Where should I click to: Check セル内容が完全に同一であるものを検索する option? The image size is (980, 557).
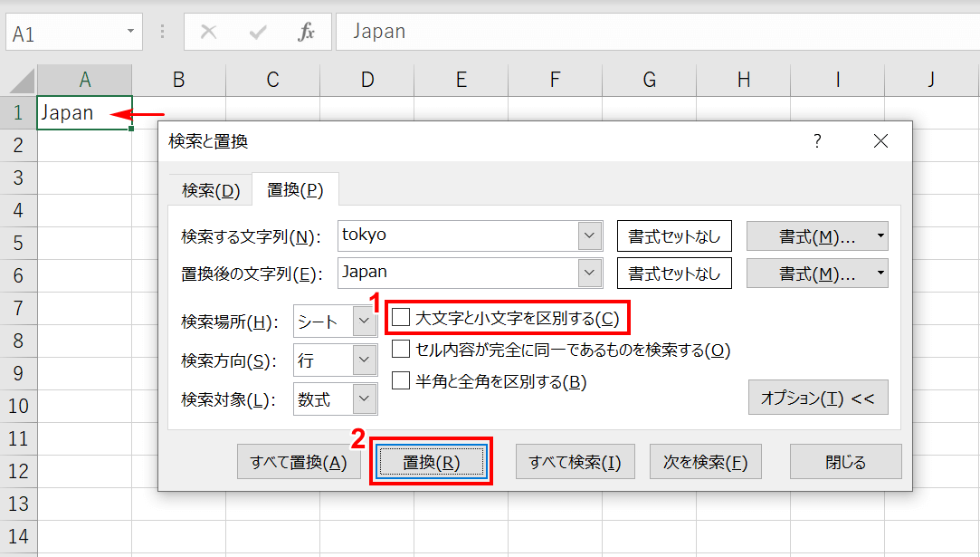(401, 350)
